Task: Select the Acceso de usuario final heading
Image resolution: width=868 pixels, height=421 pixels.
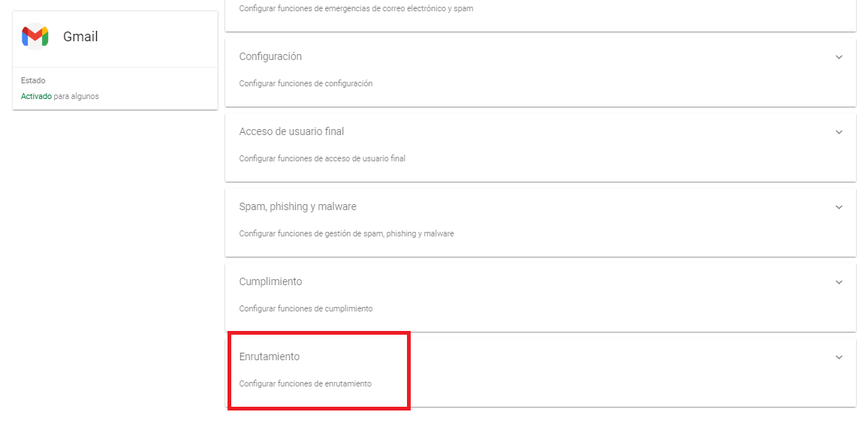Action: 292,131
